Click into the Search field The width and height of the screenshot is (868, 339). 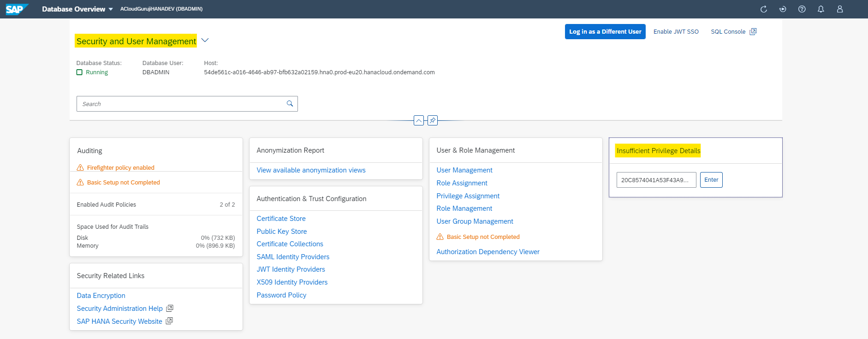(182, 104)
